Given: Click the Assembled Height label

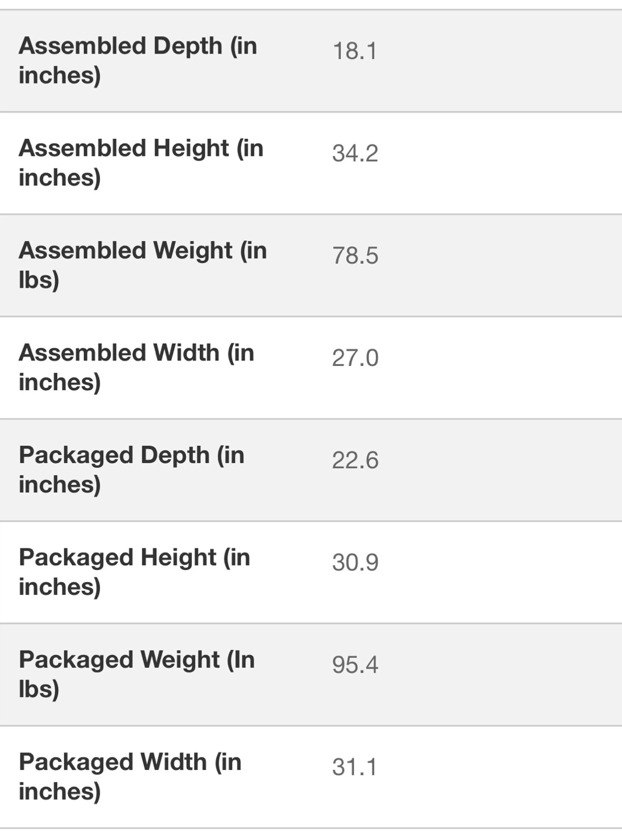Looking at the screenshot, I should 141,163.
